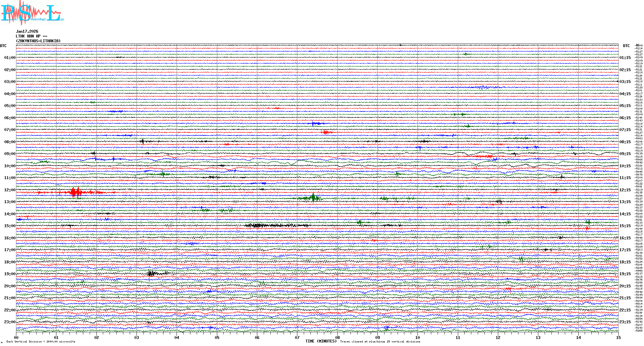The width and height of the screenshot is (644, 346).
Task: Click the 00 minute tick label
Action: 16,338
